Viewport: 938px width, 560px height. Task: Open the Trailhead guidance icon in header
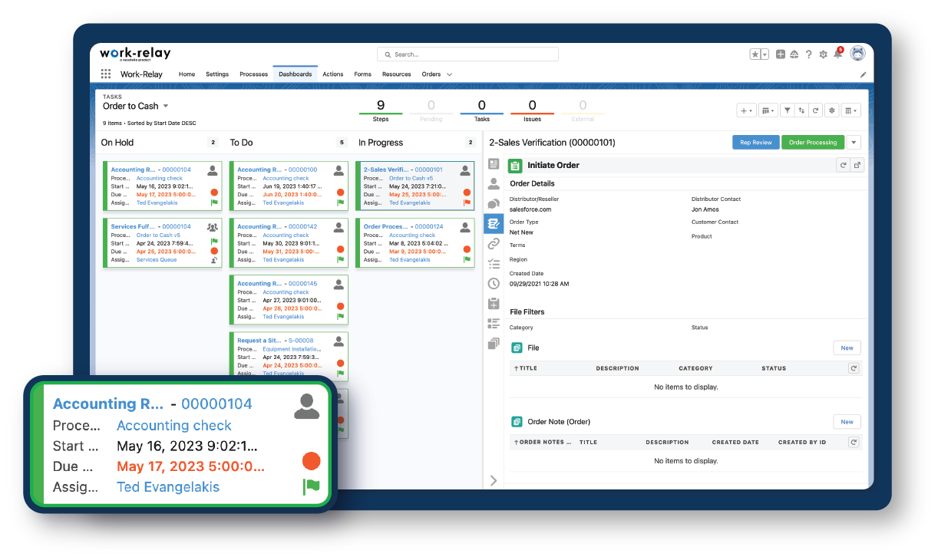794,54
